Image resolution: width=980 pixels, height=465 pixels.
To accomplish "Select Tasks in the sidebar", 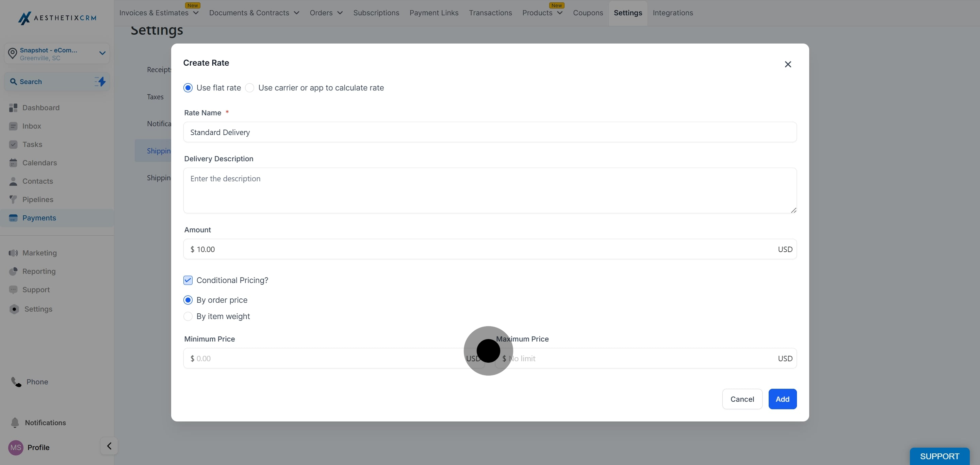I will (x=32, y=144).
